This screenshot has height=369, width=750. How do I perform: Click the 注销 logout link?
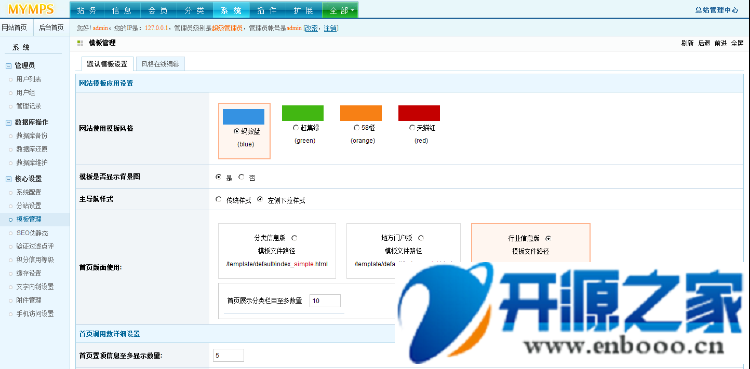[331, 28]
